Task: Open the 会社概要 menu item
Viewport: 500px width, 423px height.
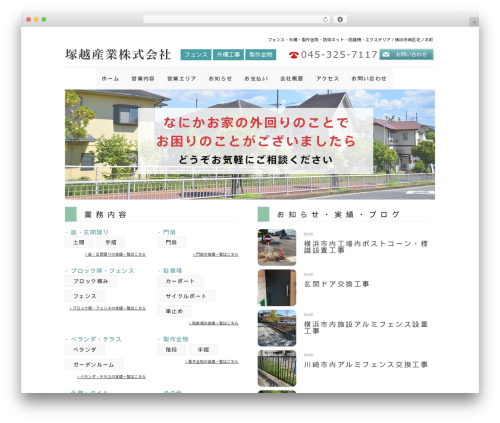Action: (292, 79)
